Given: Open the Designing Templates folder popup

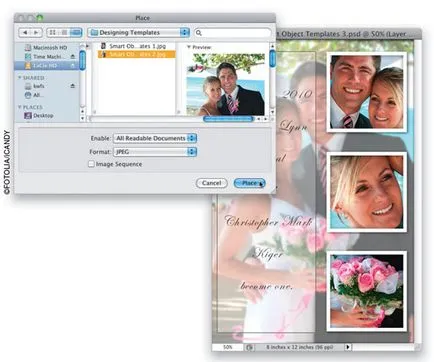Looking at the screenshot, I should click(x=139, y=32).
